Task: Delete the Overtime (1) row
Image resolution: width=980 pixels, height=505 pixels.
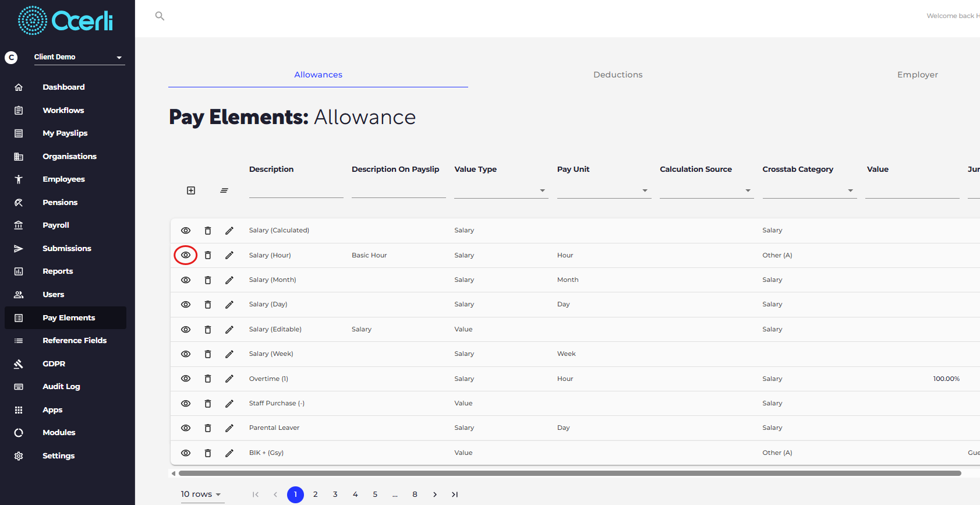Action: pyautogui.click(x=208, y=379)
